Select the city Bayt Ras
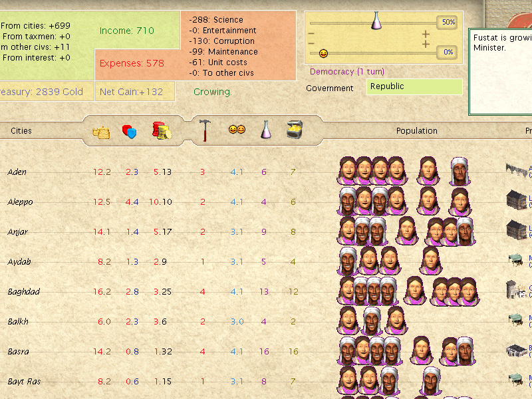The width and height of the screenshot is (532, 399). click(24, 382)
